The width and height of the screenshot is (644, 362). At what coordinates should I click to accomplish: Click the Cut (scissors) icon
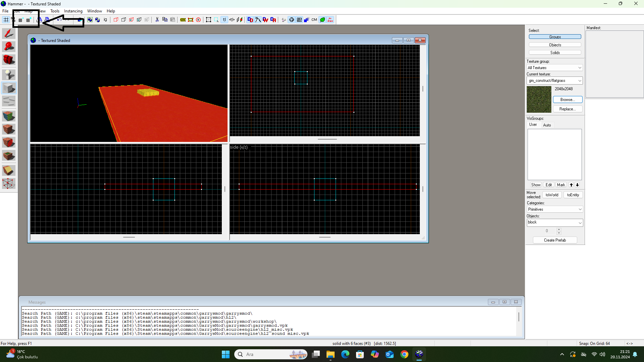coord(157,20)
